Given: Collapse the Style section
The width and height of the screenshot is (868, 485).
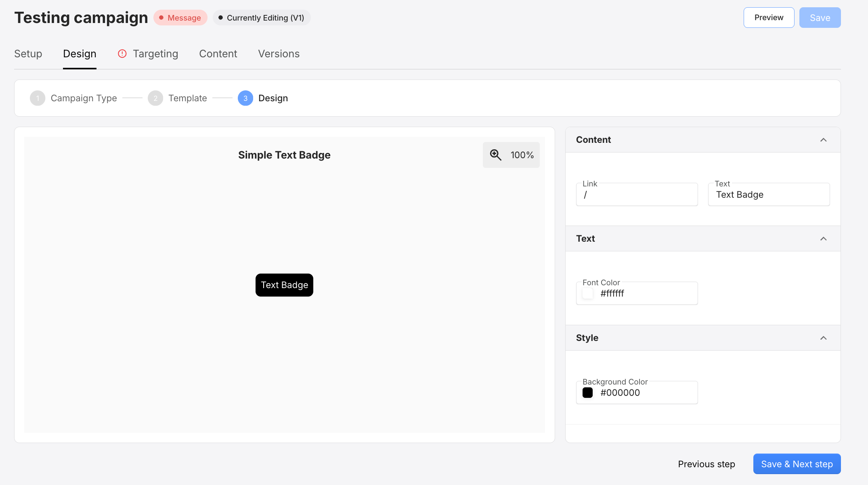Looking at the screenshot, I should click(x=824, y=338).
